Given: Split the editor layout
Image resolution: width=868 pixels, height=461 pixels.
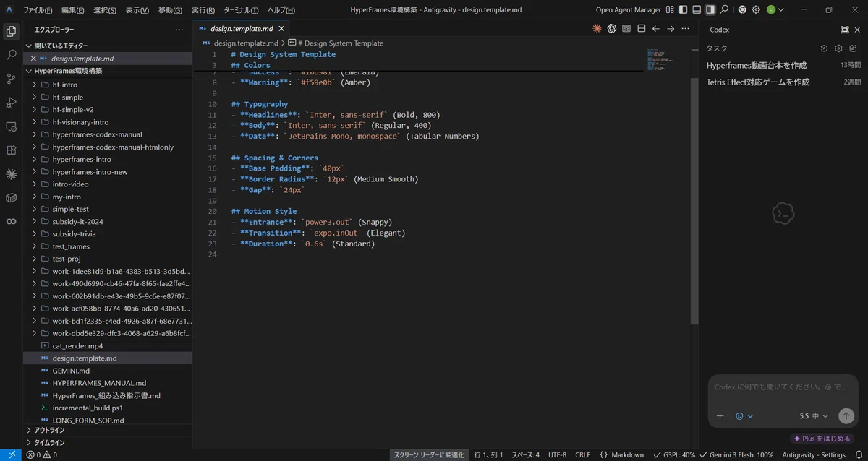Looking at the screenshot, I should point(641,29).
